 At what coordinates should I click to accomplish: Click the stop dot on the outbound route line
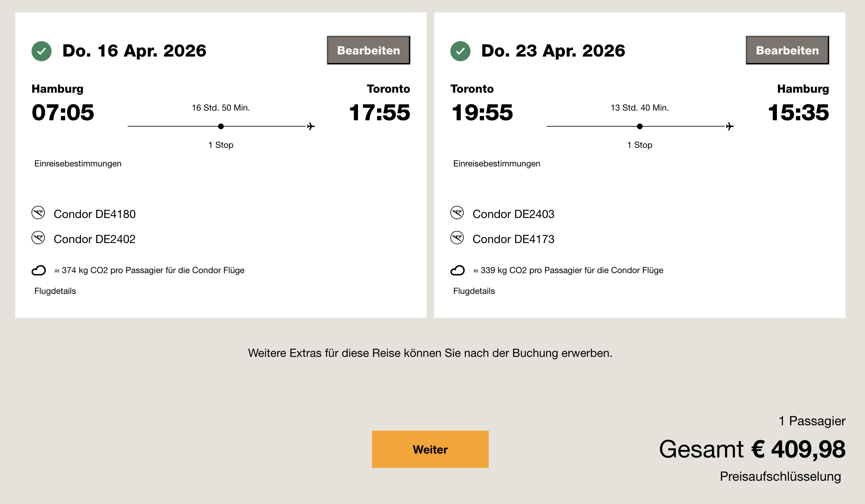click(221, 126)
